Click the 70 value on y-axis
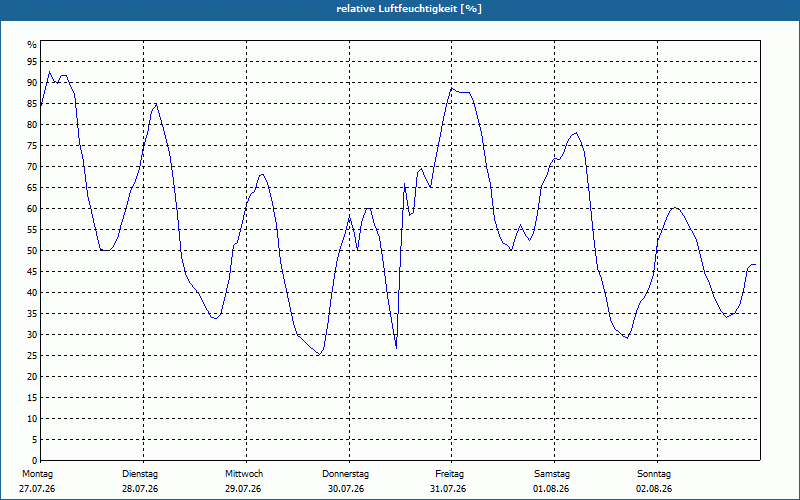The width and height of the screenshot is (800, 500). pyautogui.click(x=32, y=167)
